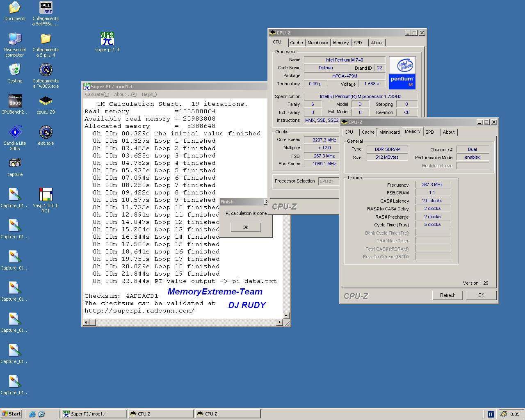This screenshot has width=525, height=420.
Task: Click the Checksum: 4AFEACB1 line
Action: 121,296
